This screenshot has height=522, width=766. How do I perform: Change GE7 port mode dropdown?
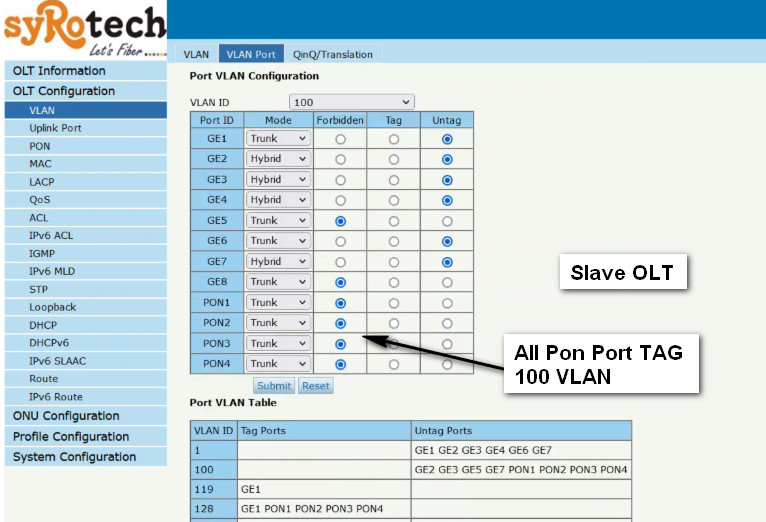click(x=278, y=262)
